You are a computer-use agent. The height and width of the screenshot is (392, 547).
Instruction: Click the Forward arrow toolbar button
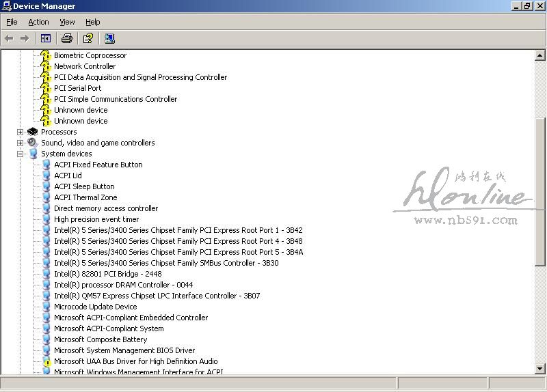[x=25, y=38]
